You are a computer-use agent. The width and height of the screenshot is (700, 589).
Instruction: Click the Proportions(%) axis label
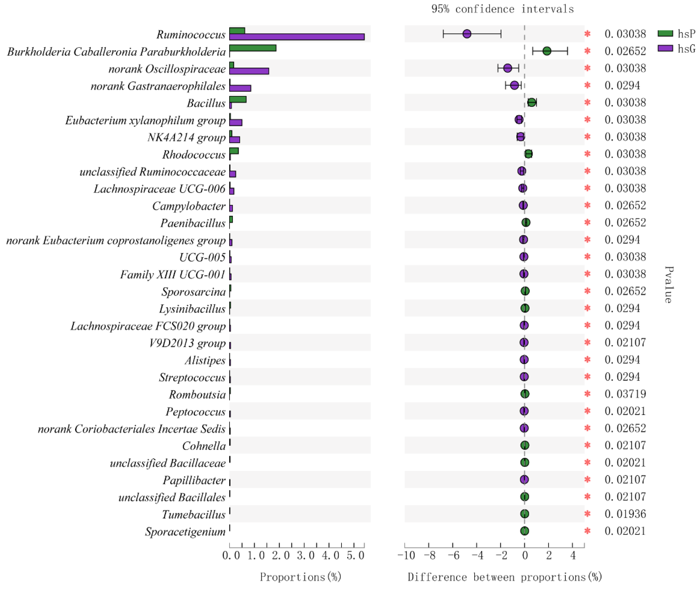tap(300, 577)
